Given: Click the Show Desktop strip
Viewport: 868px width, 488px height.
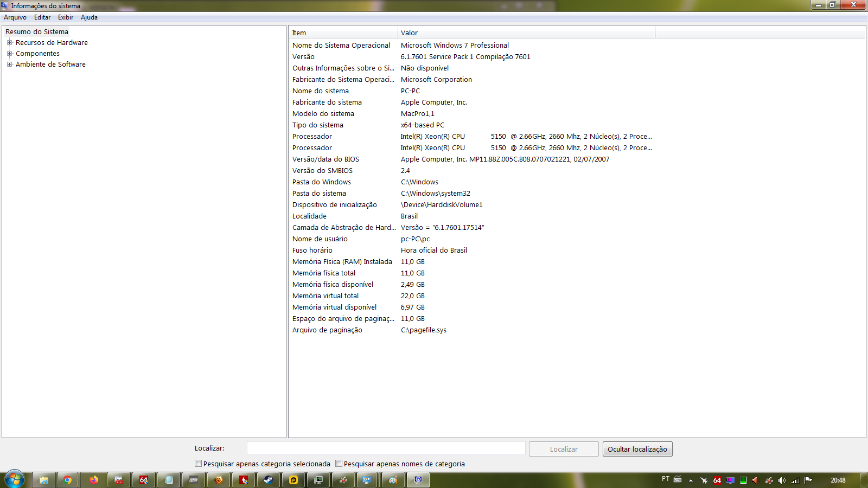Looking at the screenshot, I should tap(864, 480).
